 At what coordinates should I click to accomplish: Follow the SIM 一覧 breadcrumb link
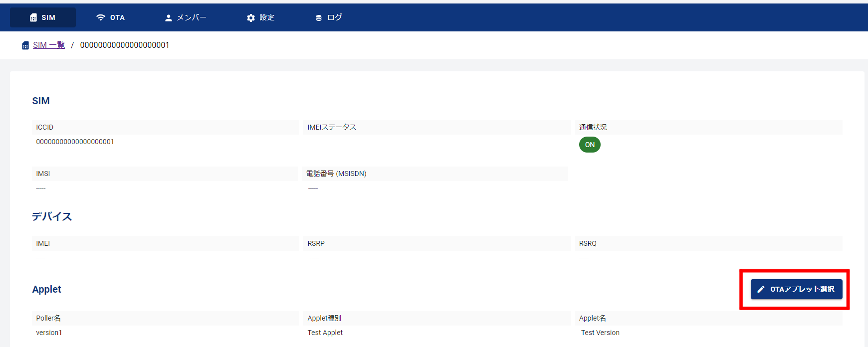point(49,45)
